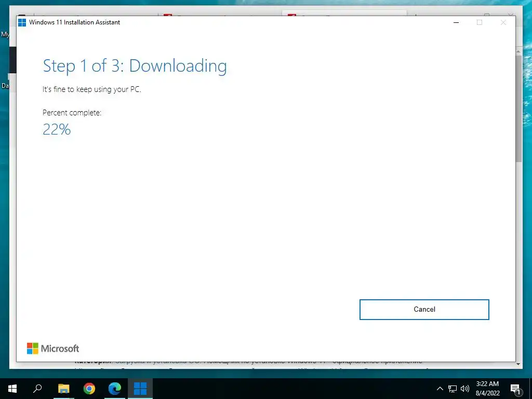Click the browser page scrollbar thumb
The image size is (532, 399).
[x=518, y=109]
